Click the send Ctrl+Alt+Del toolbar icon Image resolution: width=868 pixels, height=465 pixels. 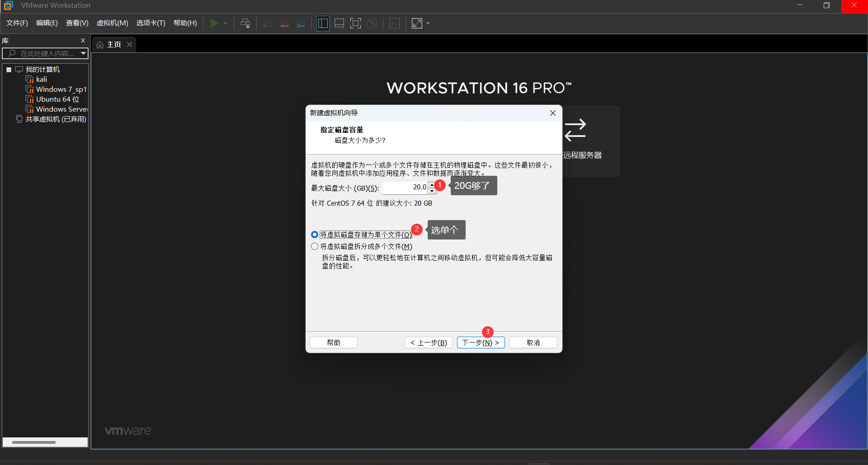pos(245,23)
